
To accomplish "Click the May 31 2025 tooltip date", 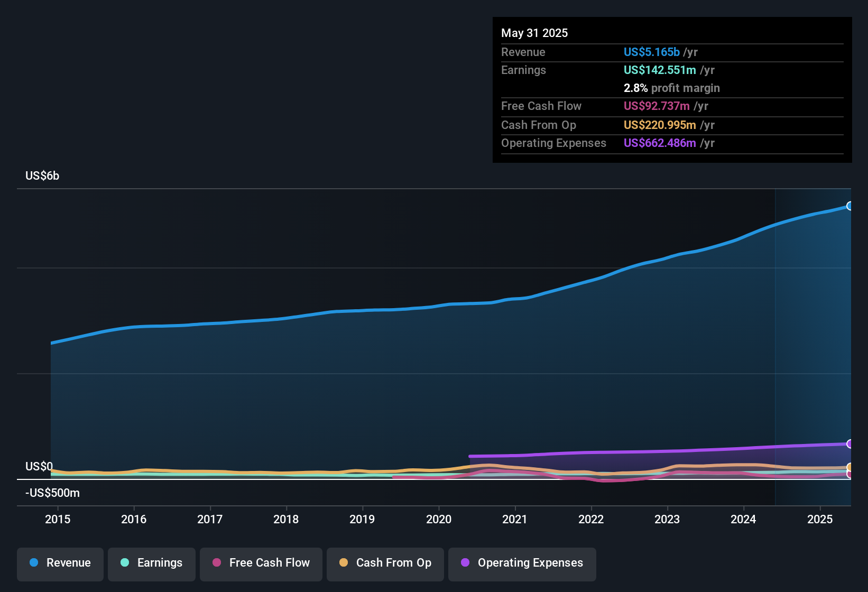I will click(534, 33).
